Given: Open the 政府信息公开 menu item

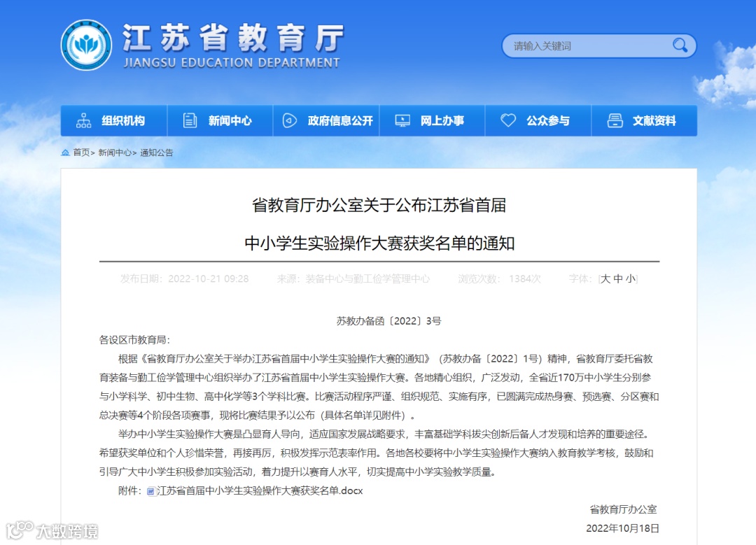Looking at the screenshot, I should [326, 120].
